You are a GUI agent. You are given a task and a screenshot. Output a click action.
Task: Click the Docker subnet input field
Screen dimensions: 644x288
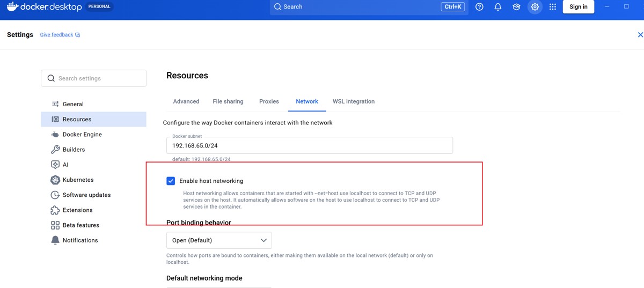coord(309,145)
